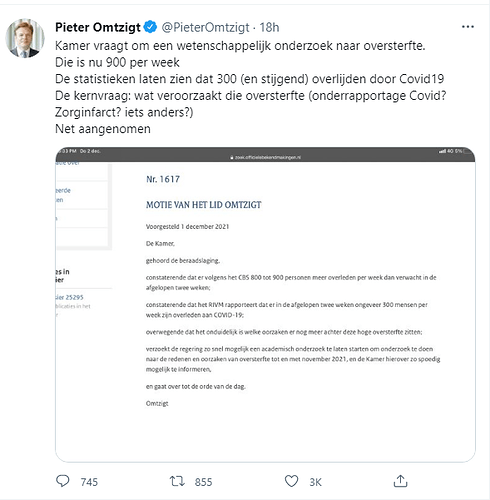Open the three-dot more options menu
The height and width of the screenshot is (500, 490).
tap(468, 27)
